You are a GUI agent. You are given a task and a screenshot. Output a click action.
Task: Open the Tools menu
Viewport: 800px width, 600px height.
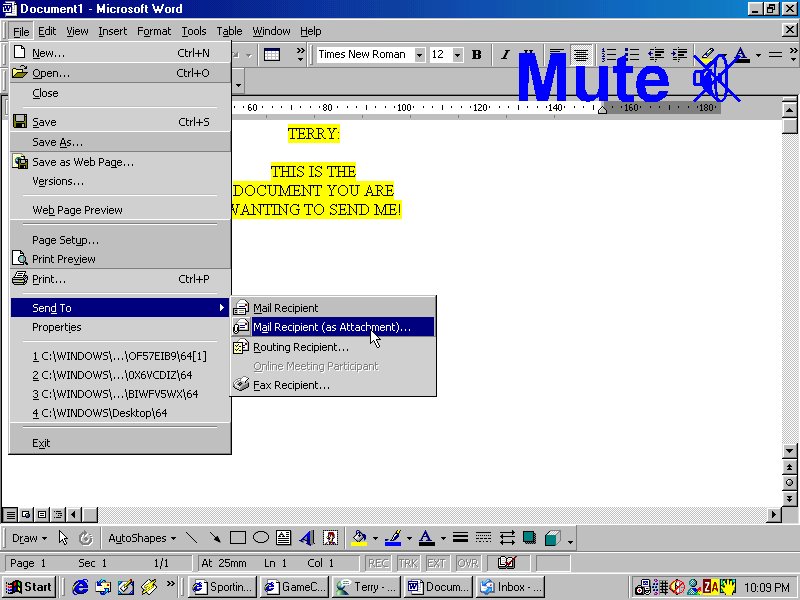(194, 31)
